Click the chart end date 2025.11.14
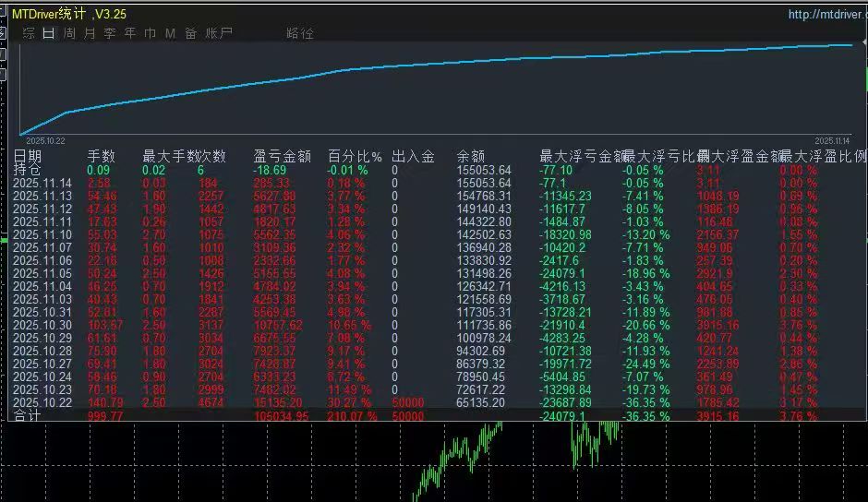This screenshot has height=502, width=868. click(x=832, y=141)
